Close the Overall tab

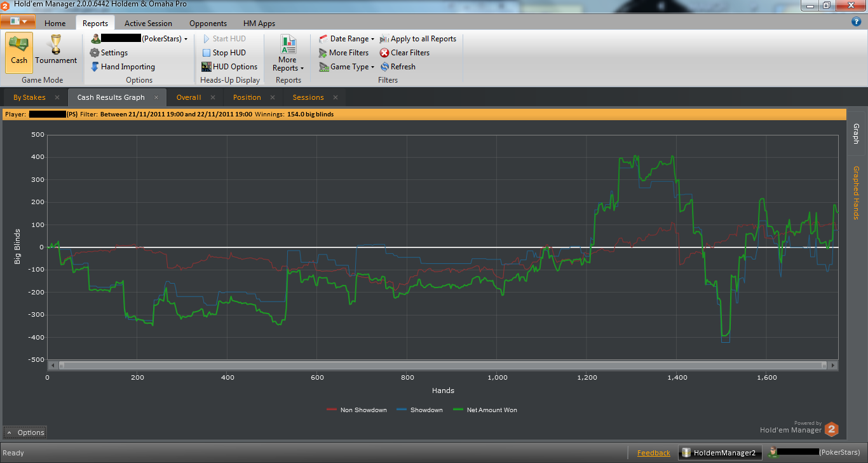[x=213, y=97]
